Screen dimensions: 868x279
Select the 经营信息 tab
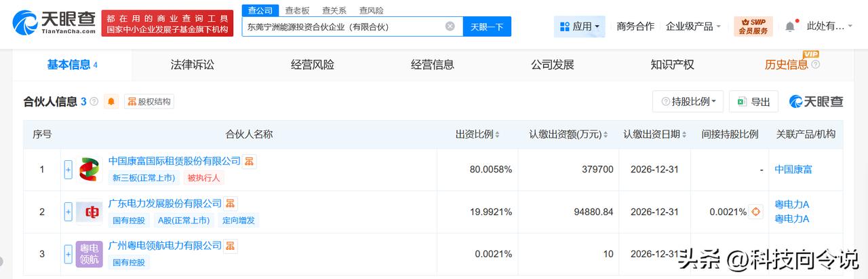click(x=433, y=64)
